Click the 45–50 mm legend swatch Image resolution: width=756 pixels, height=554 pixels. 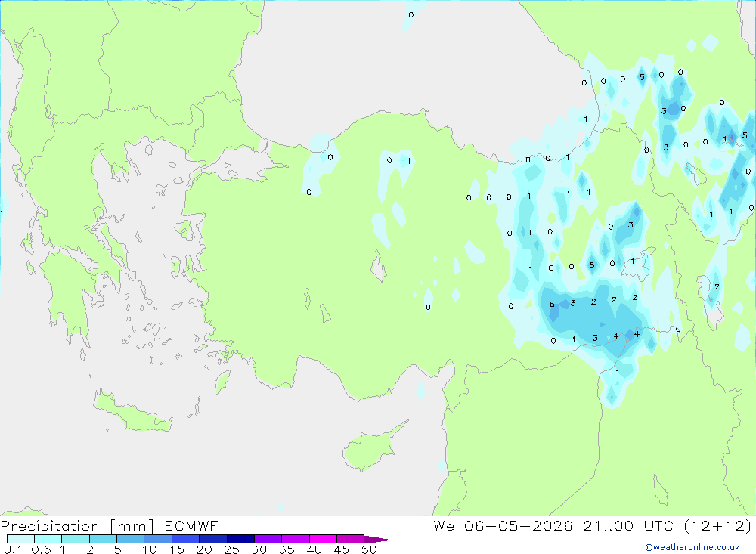click(x=351, y=539)
